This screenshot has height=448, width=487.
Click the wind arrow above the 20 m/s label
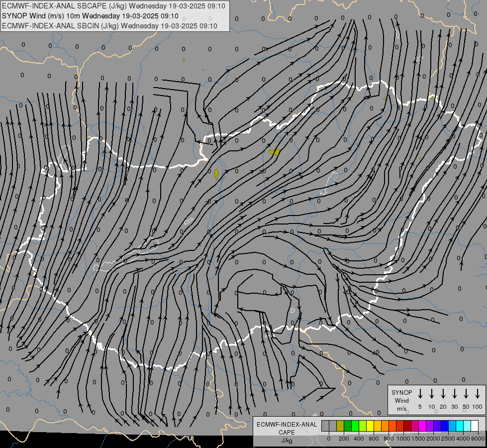coord(443,394)
